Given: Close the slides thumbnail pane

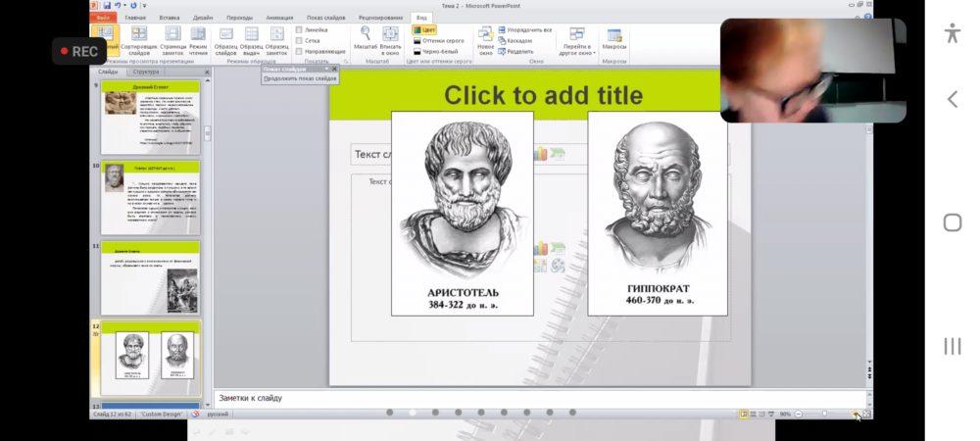Looking at the screenshot, I should click(x=207, y=72).
